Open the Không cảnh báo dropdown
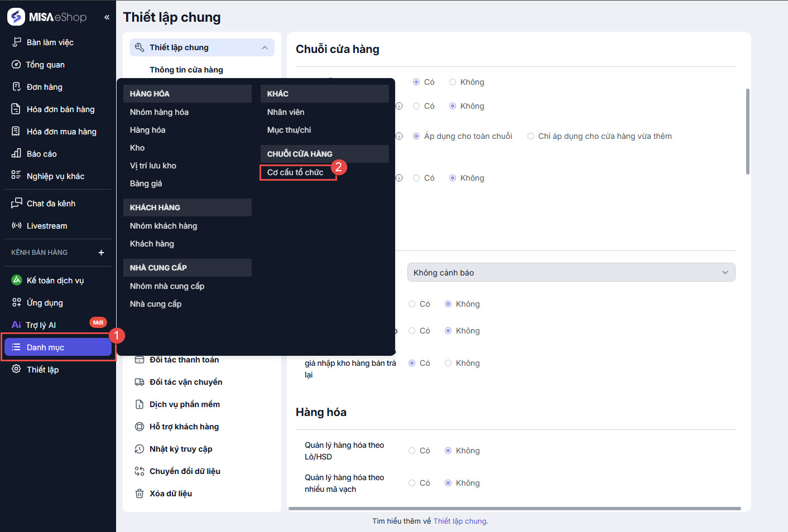 (571, 273)
